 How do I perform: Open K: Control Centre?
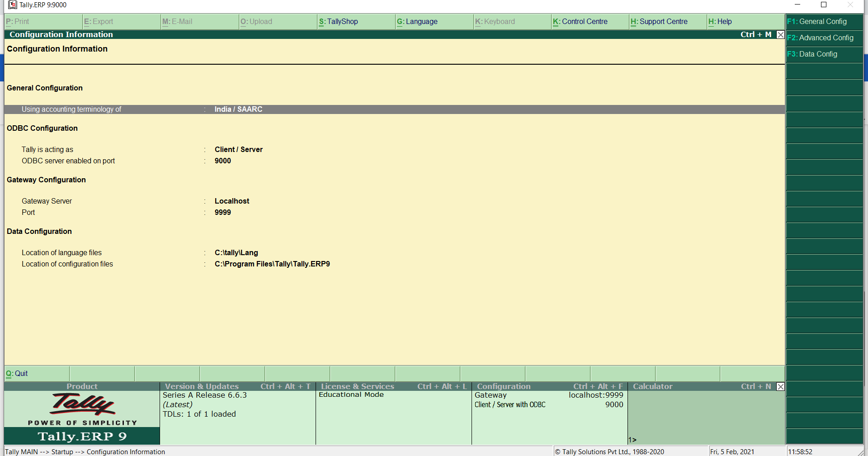pyautogui.click(x=590, y=21)
